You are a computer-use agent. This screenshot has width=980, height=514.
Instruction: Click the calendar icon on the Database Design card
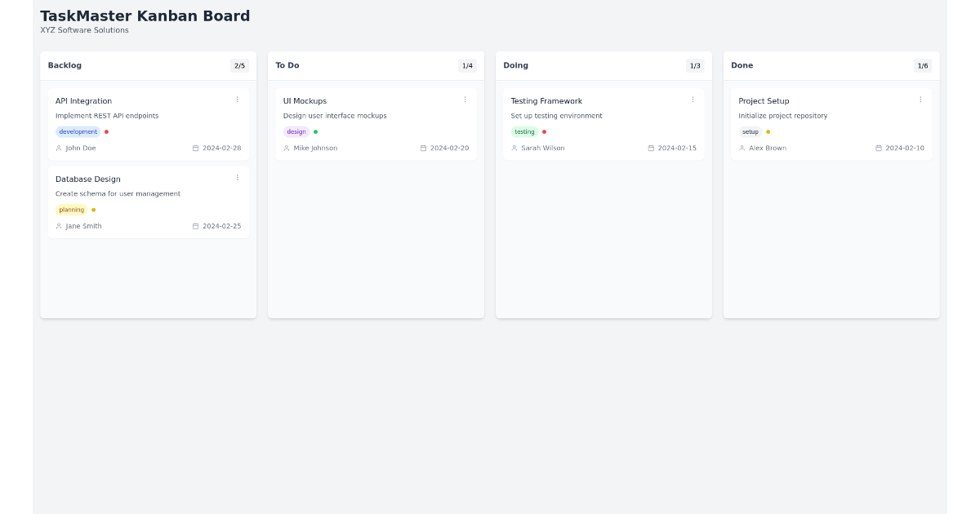(195, 226)
